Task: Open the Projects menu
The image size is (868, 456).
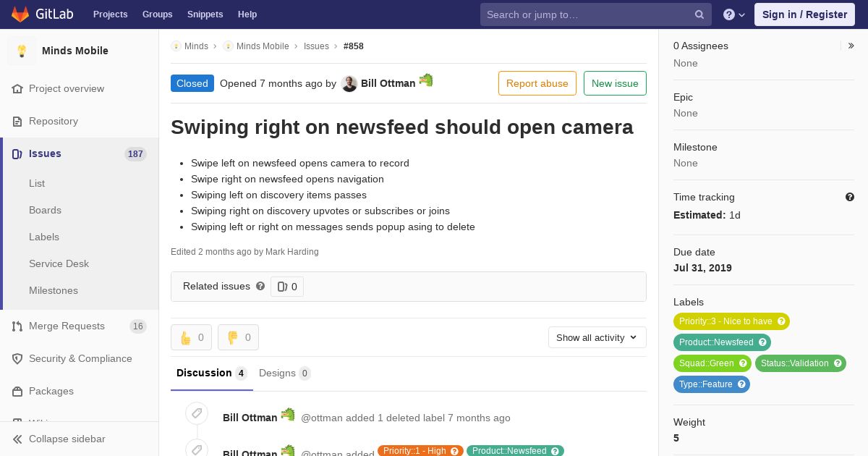Action: pyautogui.click(x=110, y=14)
